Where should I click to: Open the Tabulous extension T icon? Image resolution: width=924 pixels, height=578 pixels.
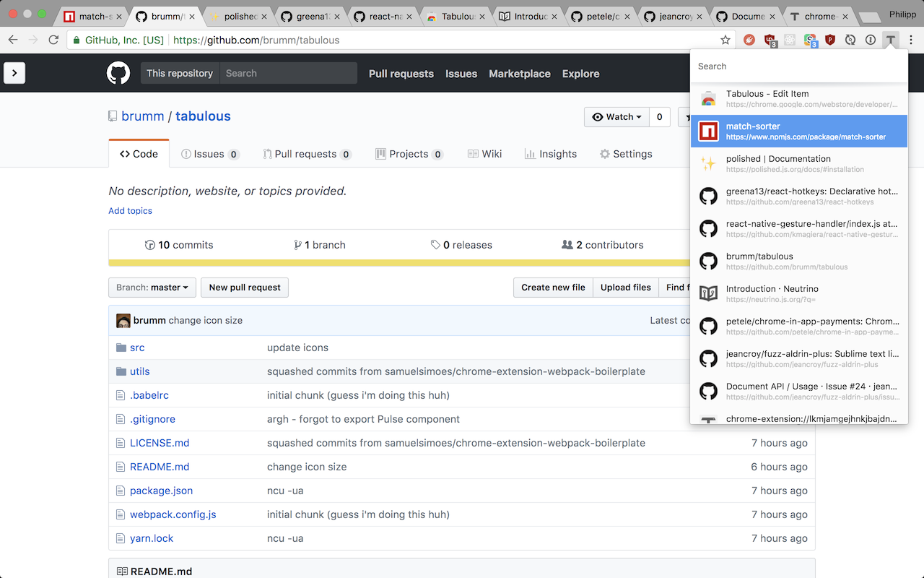coord(892,40)
